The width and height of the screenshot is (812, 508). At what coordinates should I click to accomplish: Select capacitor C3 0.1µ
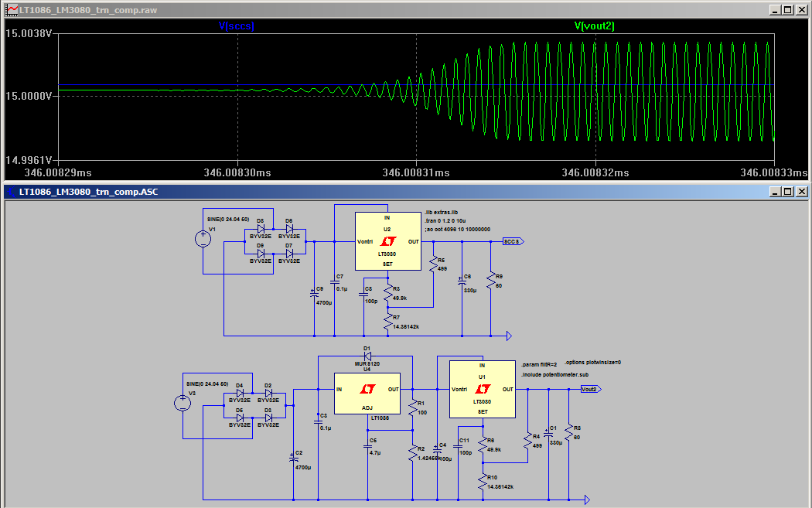318,421
